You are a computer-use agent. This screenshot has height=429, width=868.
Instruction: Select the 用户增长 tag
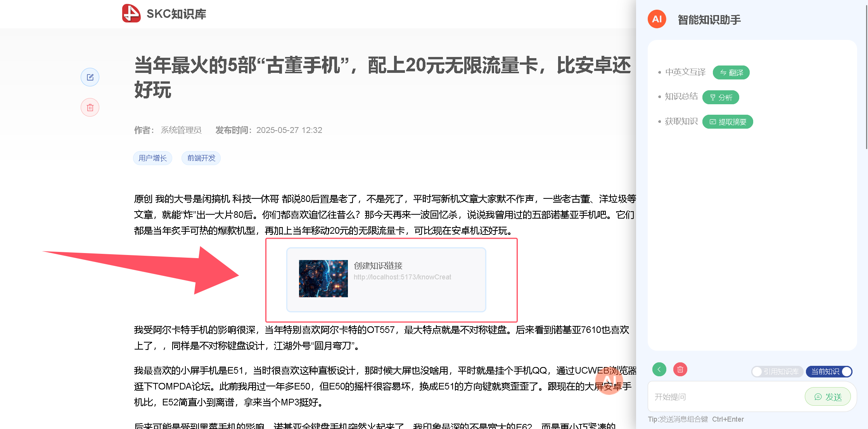[152, 158]
